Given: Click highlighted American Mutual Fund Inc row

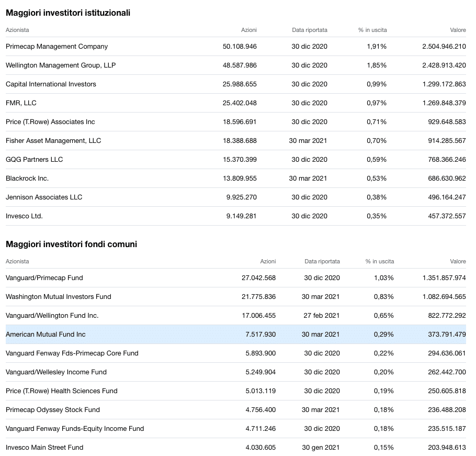Looking at the screenshot, I should coord(46,335).
